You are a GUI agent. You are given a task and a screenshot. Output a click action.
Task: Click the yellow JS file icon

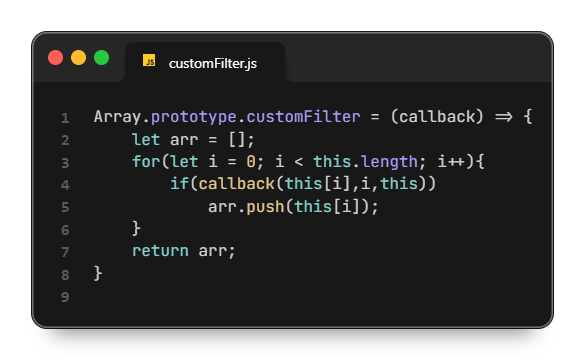click(149, 60)
